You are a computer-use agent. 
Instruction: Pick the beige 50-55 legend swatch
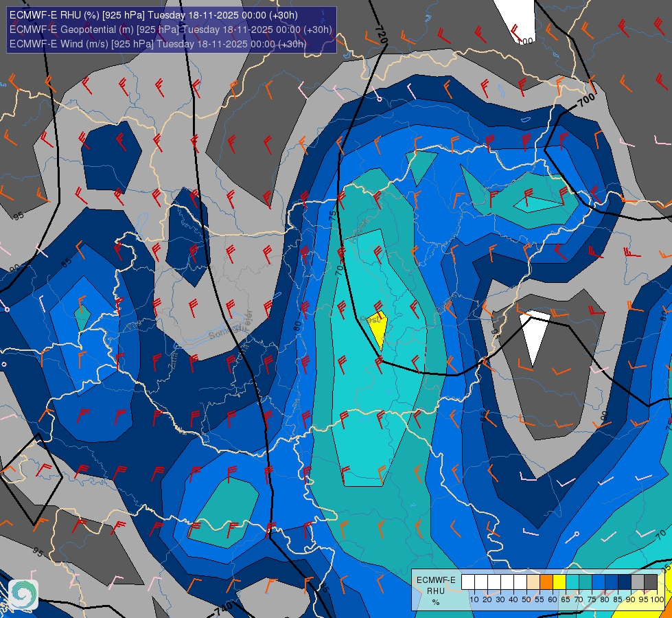coord(533,582)
